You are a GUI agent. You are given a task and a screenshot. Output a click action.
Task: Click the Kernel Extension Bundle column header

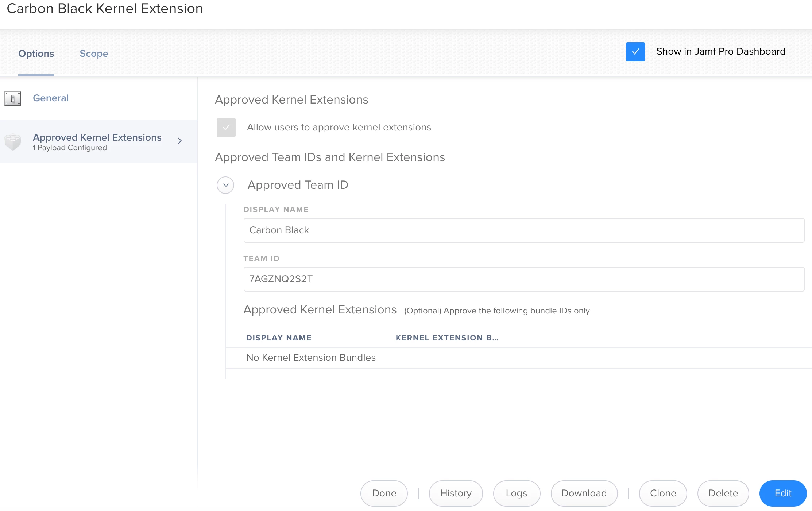click(446, 338)
